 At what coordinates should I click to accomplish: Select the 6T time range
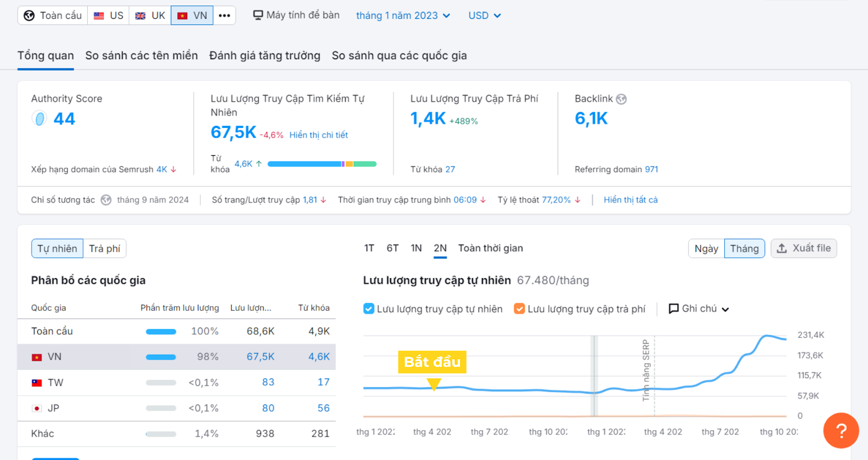393,248
